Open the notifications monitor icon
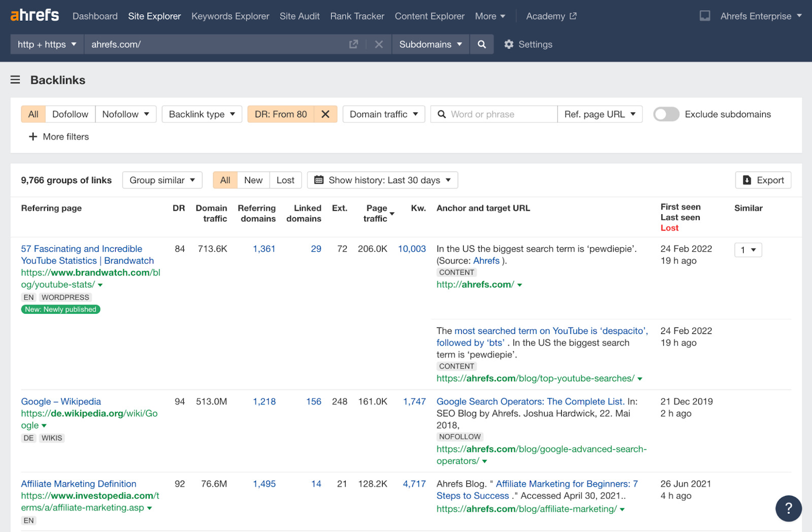 [704, 16]
